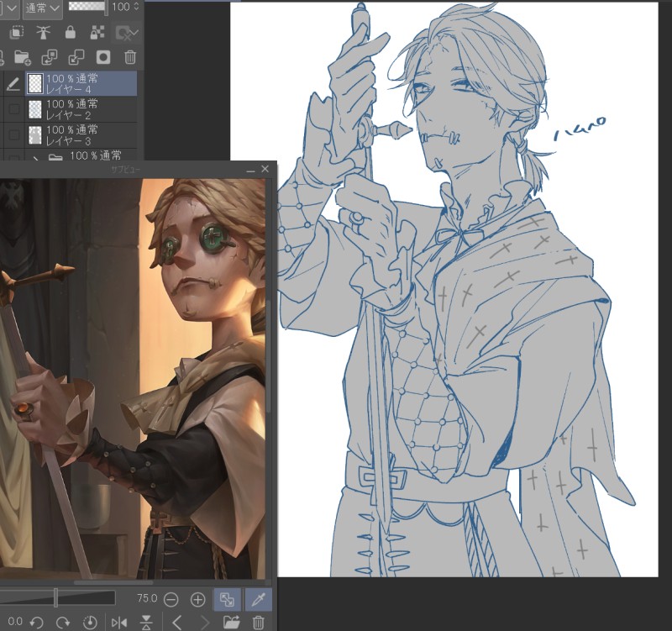Rotate Sub View image clockwise

(x=63, y=622)
